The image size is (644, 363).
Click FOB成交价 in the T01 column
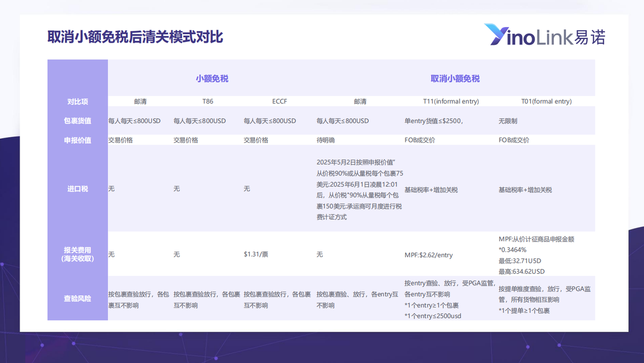[x=514, y=140]
